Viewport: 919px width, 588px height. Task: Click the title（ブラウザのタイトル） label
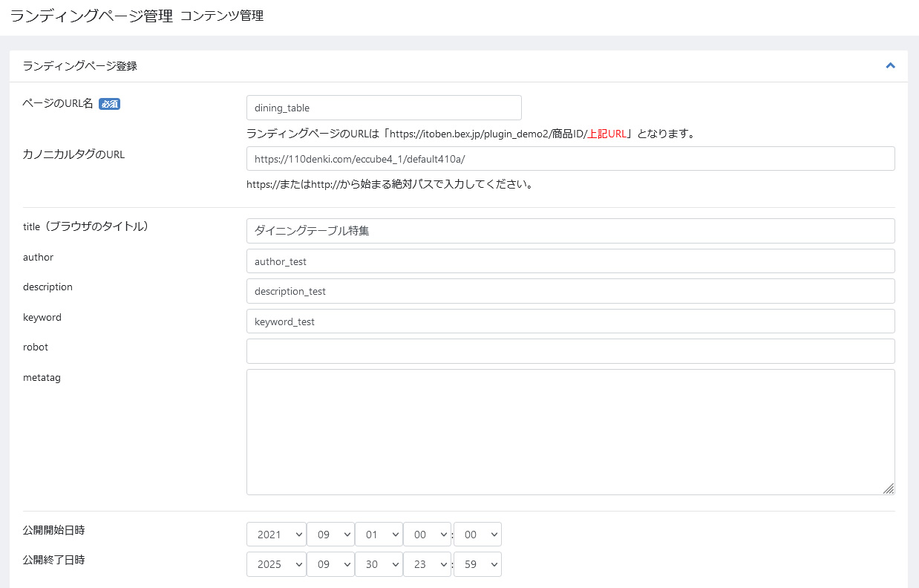[86, 226]
